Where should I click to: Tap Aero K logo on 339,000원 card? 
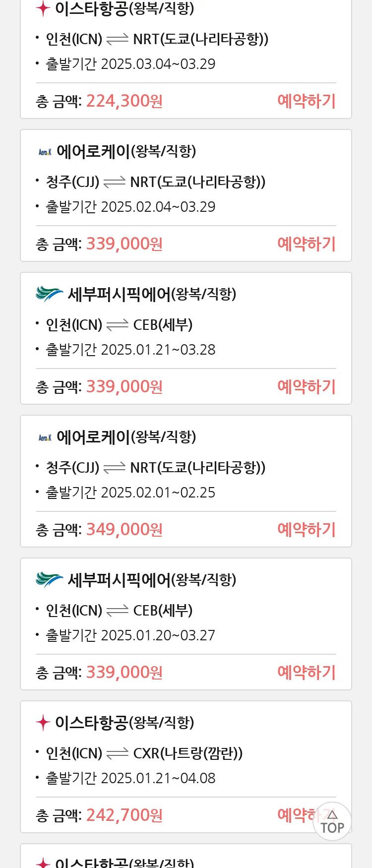point(45,152)
